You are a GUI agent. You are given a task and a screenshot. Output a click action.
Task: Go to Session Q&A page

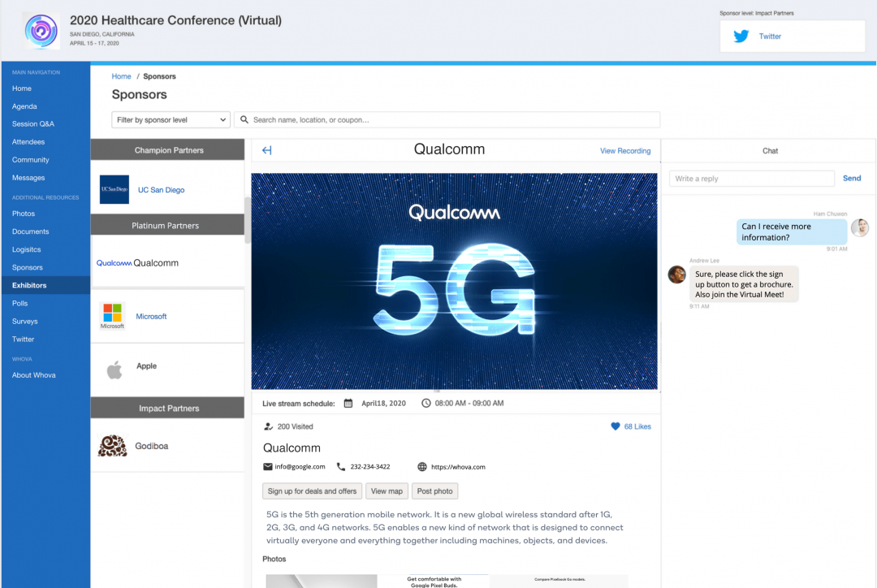tap(33, 124)
